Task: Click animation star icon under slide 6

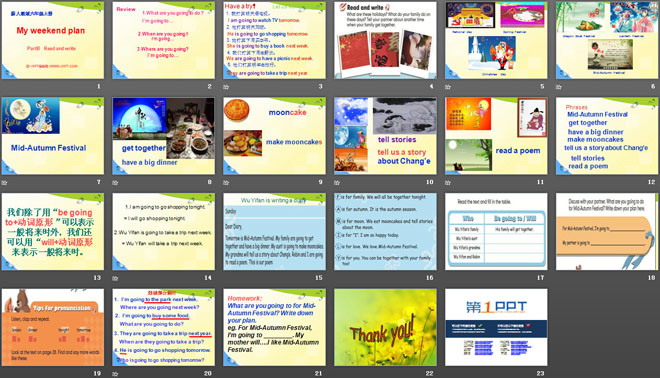Action: 559,87
